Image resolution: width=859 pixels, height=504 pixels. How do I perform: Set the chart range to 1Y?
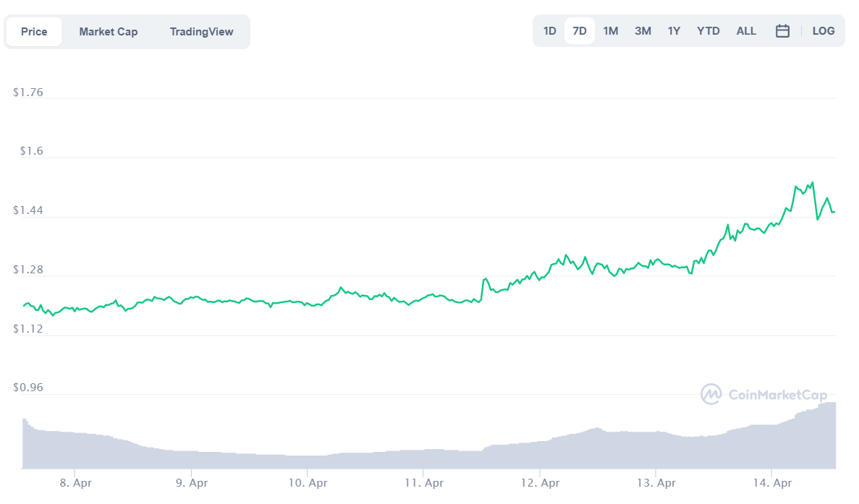tap(674, 31)
